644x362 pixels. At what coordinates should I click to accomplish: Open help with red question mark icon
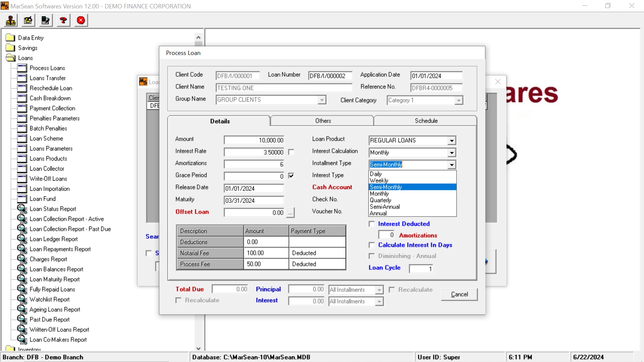[x=63, y=20]
